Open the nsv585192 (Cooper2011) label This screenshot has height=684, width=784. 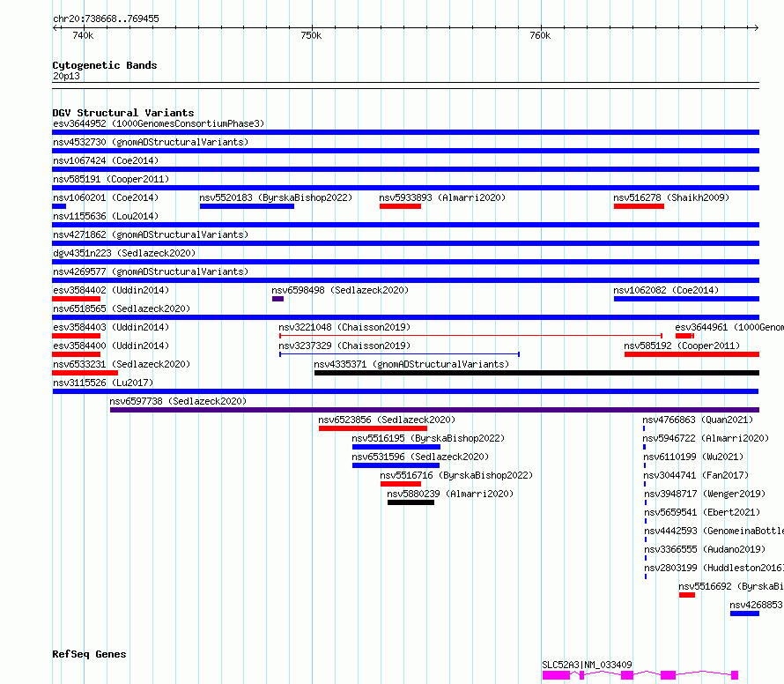(x=682, y=346)
